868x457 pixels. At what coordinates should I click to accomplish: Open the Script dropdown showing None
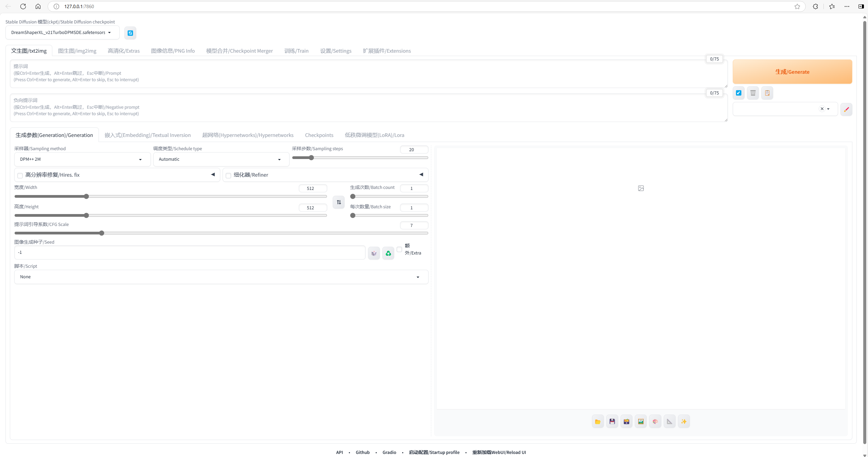(221, 277)
